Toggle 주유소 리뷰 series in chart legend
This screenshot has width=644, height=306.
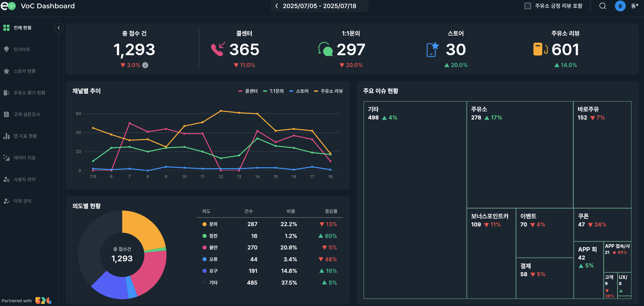tap(328, 91)
